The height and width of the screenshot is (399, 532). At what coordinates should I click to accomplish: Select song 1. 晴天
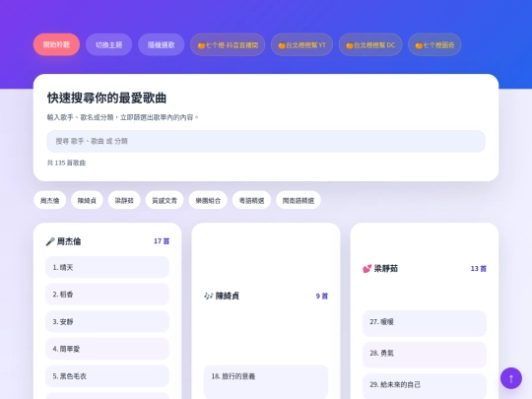pos(107,267)
